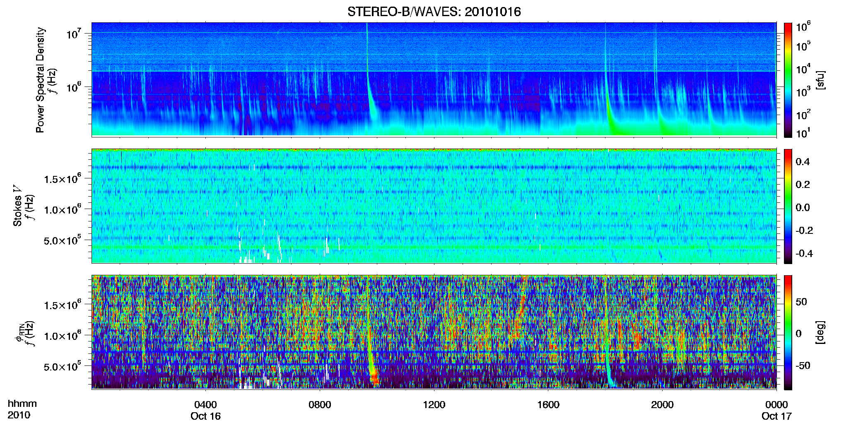
Task: Click the Stokes V panel's 5.0×10^5 tick
Action: 63,240
